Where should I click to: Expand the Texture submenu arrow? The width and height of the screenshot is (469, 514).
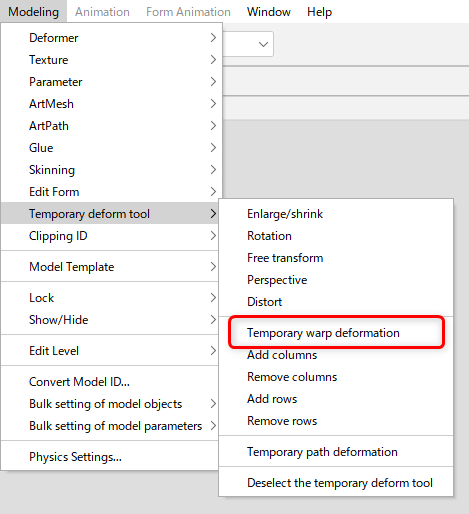[x=213, y=60]
